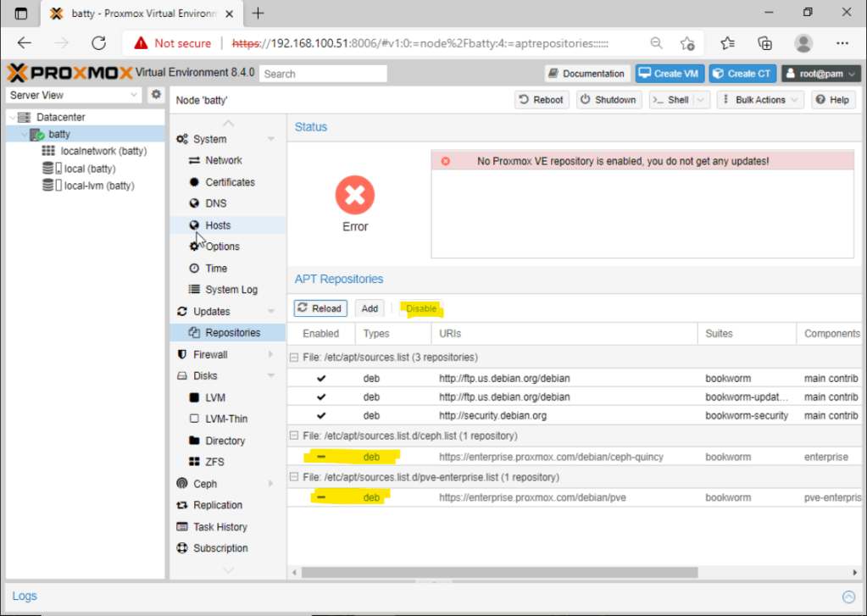Click the gear icon beside Server View

tap(156, 95)
